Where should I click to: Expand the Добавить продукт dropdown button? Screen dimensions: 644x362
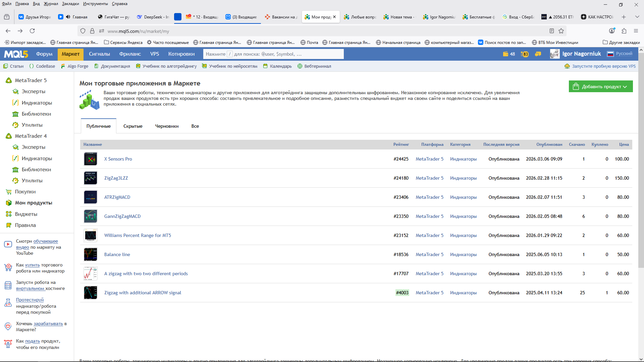(x=600, y=86)
